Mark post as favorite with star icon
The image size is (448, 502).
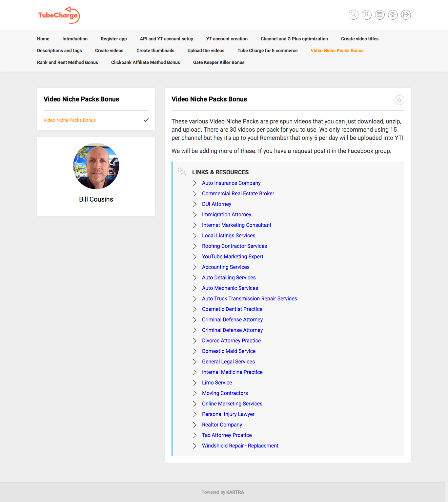tap(399, 100)
